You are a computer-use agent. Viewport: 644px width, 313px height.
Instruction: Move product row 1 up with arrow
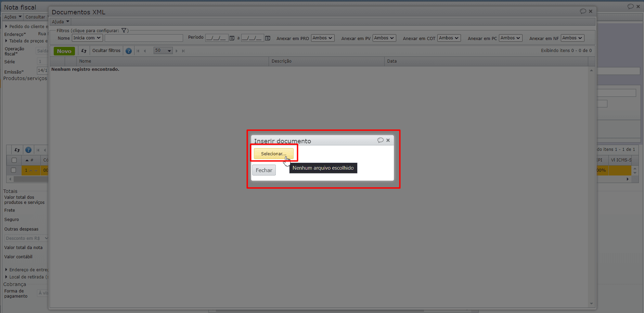click(31, 170)
